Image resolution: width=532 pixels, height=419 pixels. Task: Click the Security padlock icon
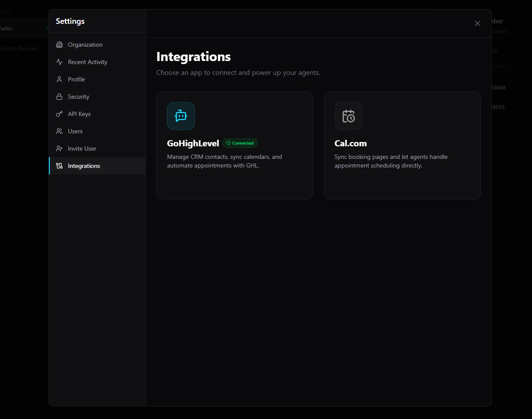coord(59,97)
